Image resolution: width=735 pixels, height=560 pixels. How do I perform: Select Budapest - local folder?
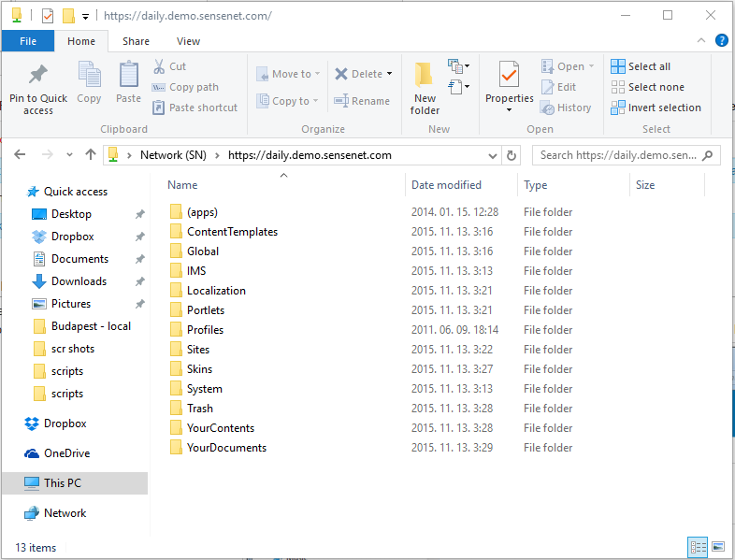tap(91, 326)
